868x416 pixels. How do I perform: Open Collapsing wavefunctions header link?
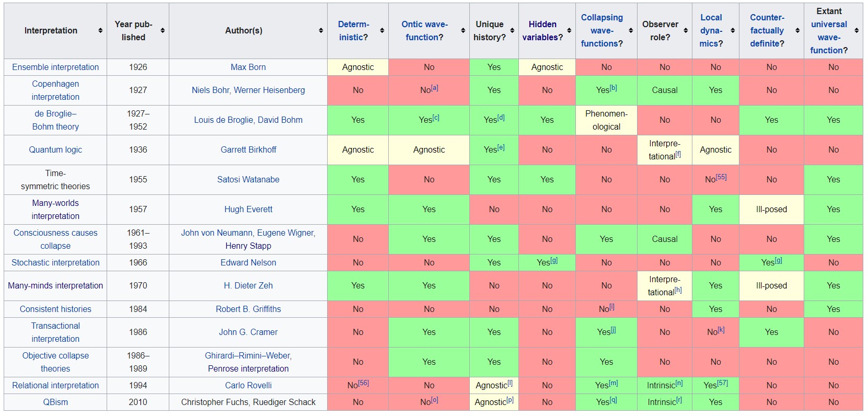[x=602, y=31]
